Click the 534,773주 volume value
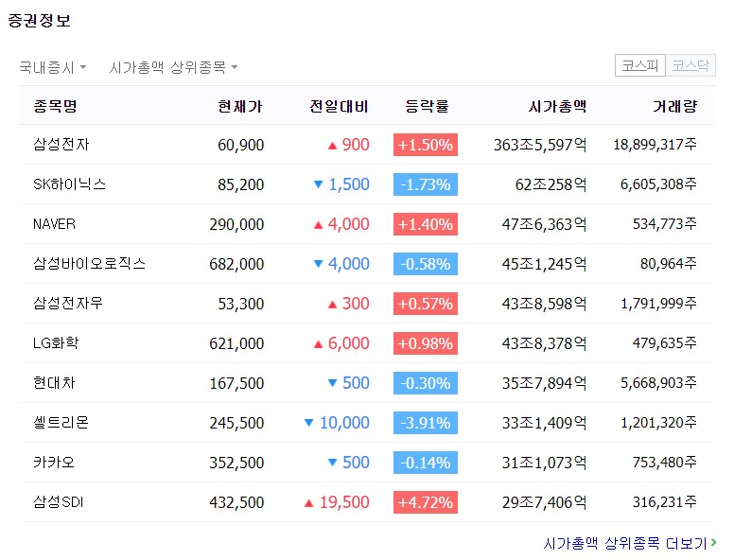Viewport: 734px width, 560px height. tap(665, 224)
